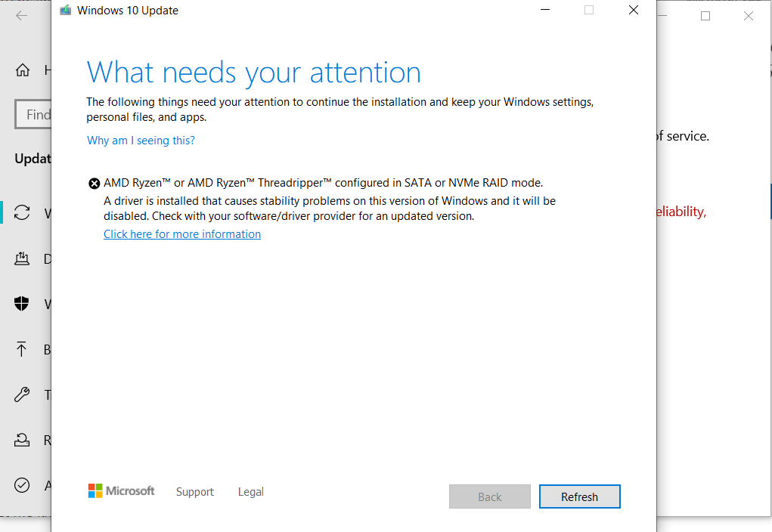
Task: Select Windows Security shield icon in Settings sidebar
Action: pos(22,304)
